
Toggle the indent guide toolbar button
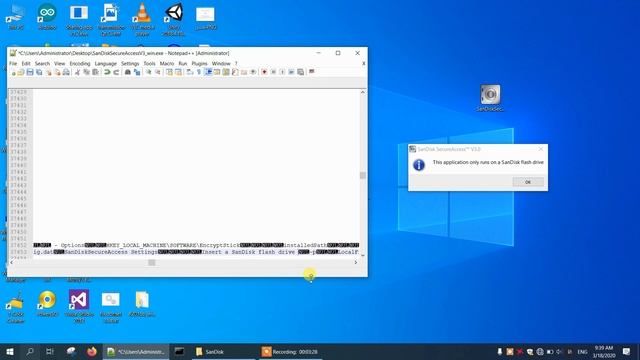(x=208, y=72)
